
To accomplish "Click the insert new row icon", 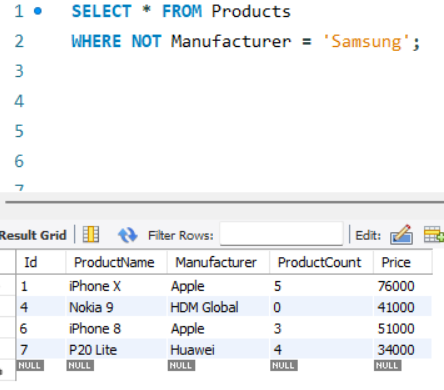I will coord(433,234).
